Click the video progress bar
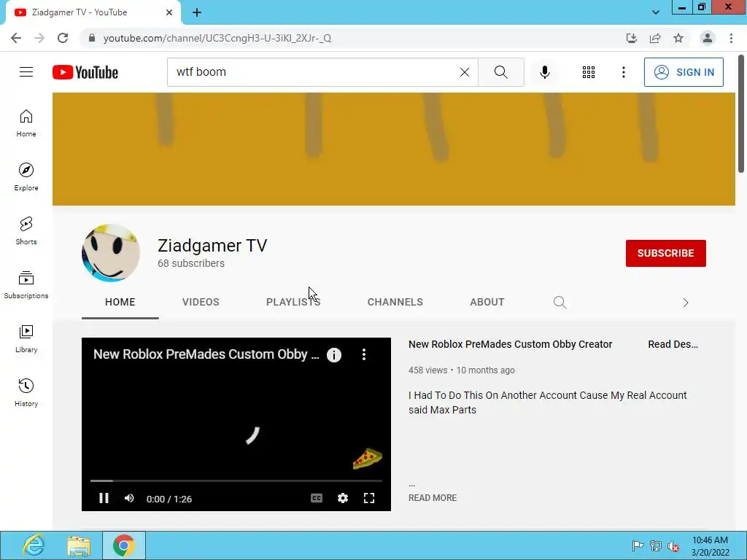Screen dimensions: 747x560 click(x=236, y=481)
